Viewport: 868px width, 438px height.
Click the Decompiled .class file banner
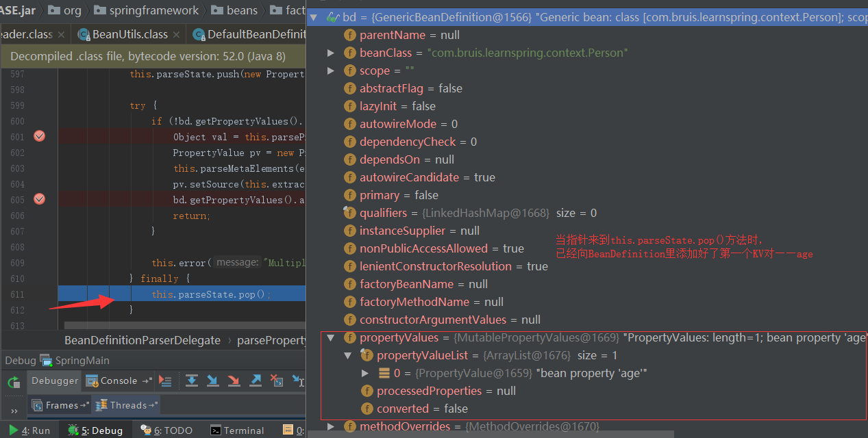pyautogui.click(x=153, y=57)
